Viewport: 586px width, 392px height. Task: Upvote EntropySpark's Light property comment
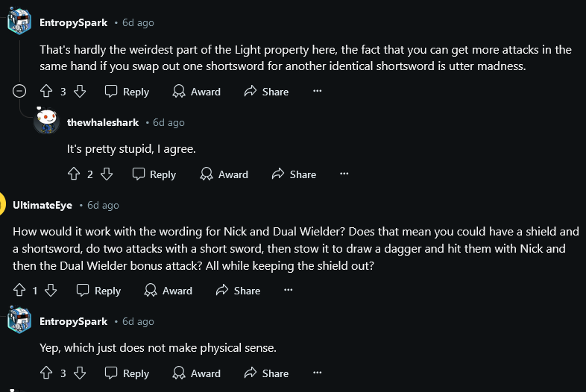[46, 92]
